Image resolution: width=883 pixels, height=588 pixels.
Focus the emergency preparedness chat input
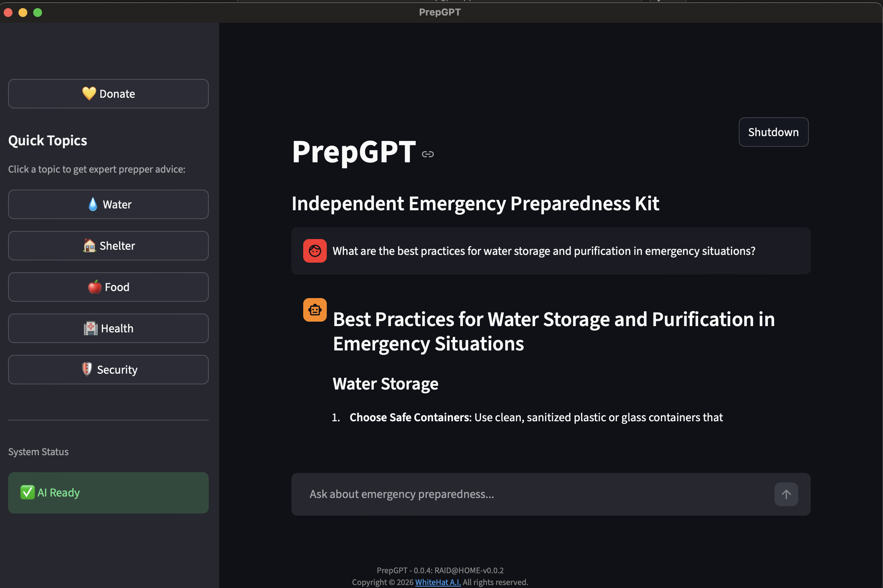pyautogui.click(x=533, y=494)
